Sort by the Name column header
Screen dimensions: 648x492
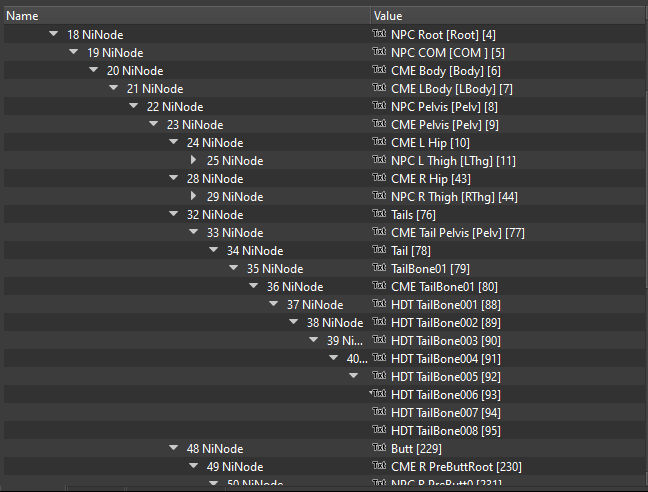187,16
